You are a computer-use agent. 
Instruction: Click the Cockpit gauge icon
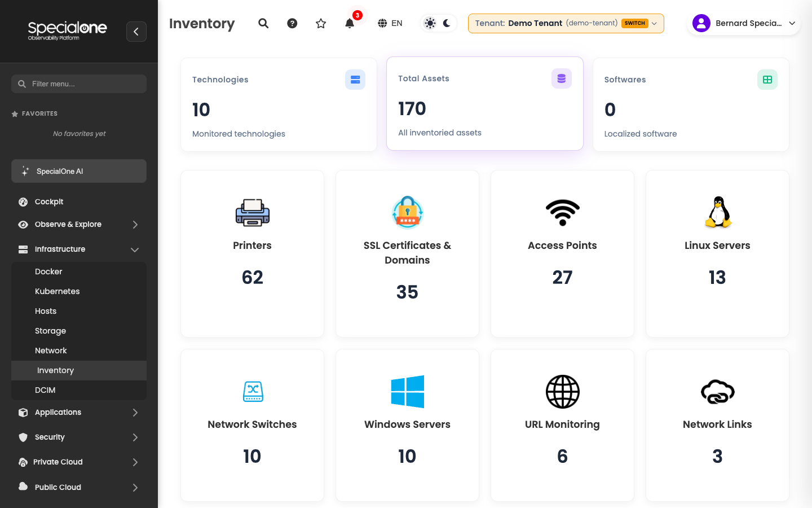pos(23,202)
